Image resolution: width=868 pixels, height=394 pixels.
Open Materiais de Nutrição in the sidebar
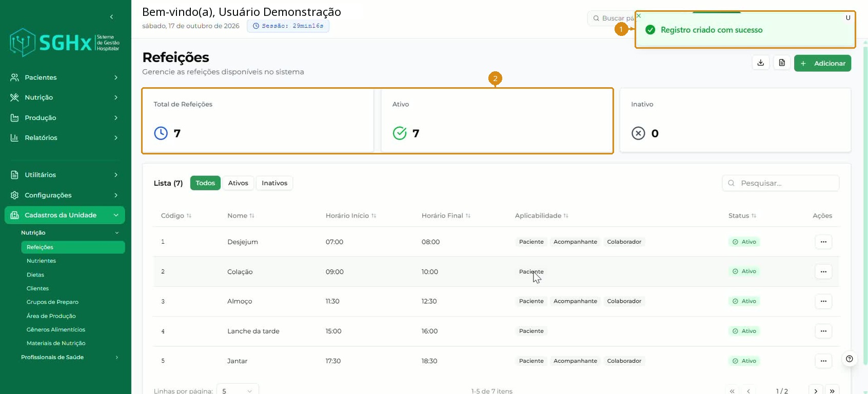coord(56,343)
